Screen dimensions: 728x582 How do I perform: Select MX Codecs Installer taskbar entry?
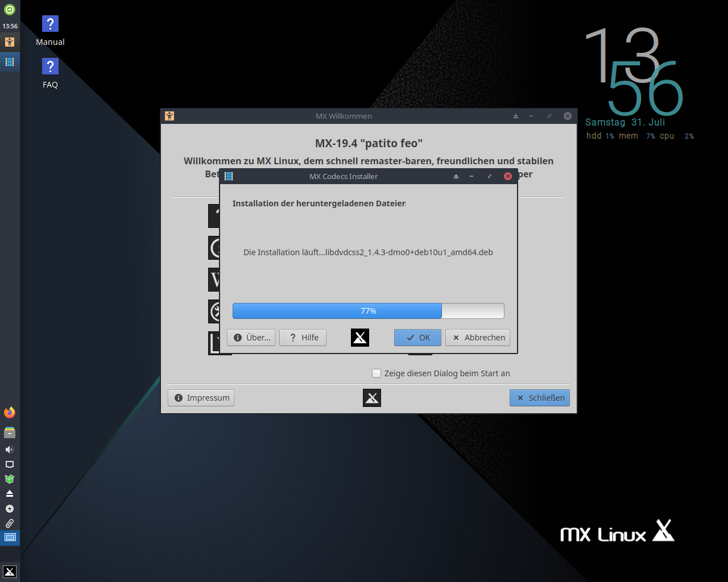[10, 61]
